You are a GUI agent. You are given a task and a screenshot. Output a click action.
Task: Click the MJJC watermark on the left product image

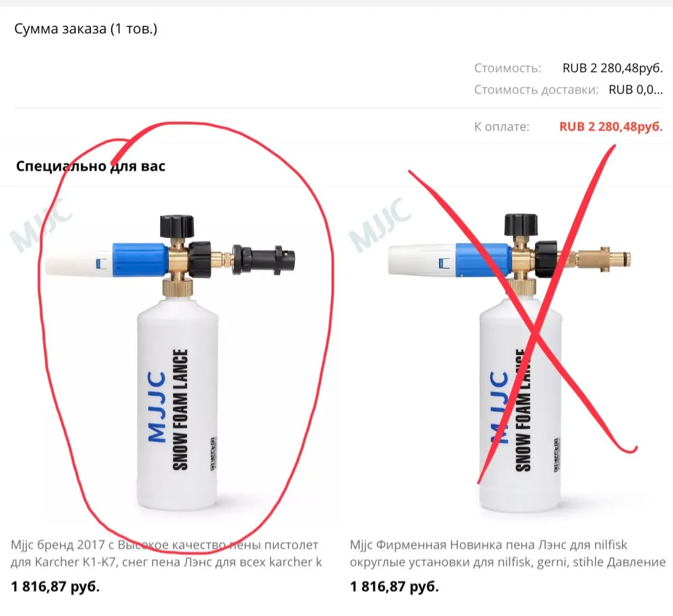pos(41,226)
